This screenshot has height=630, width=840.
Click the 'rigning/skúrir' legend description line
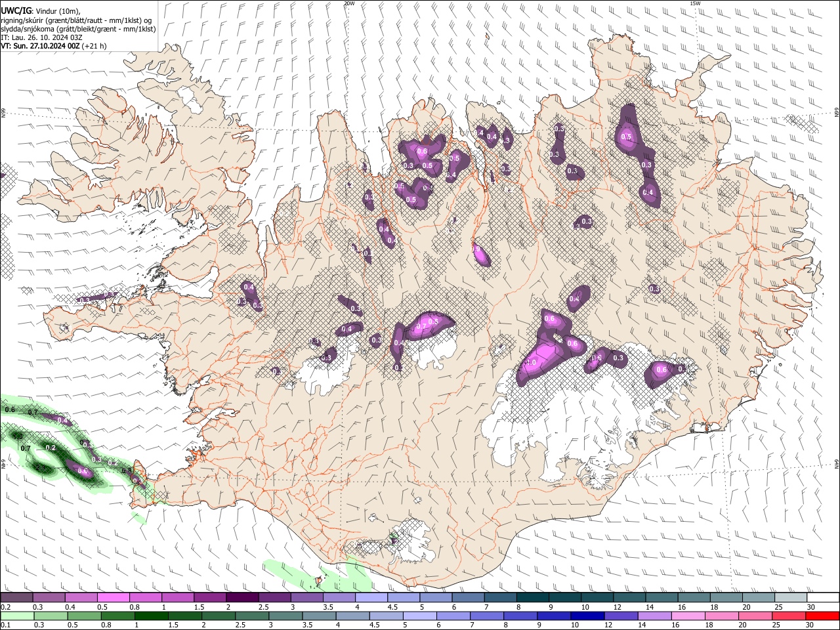point(75,20)
